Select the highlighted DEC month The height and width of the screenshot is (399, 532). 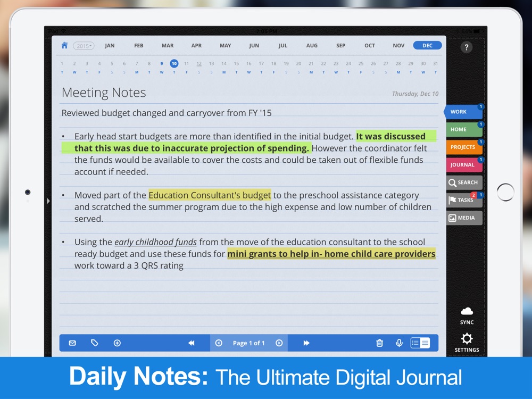[x=428, y=45]
